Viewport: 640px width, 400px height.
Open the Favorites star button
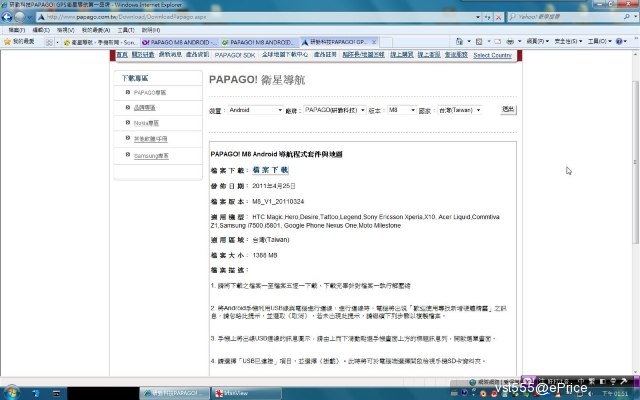[19, 42]
